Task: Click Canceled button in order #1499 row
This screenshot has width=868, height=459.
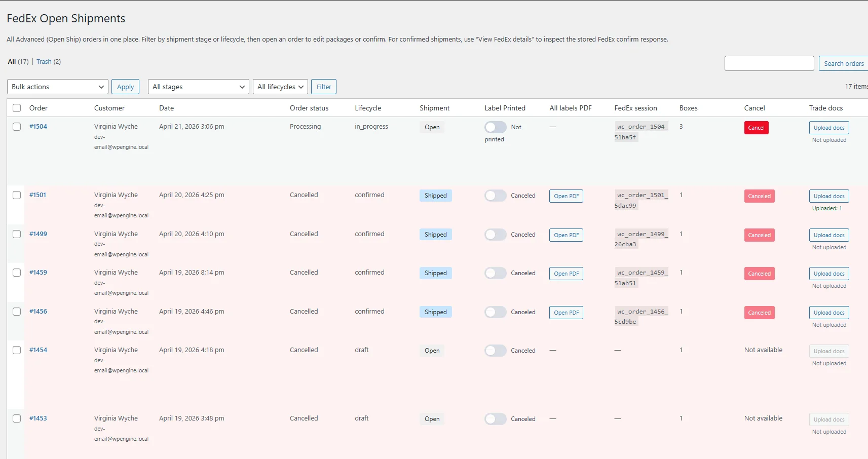Action: tap(760, 235)
